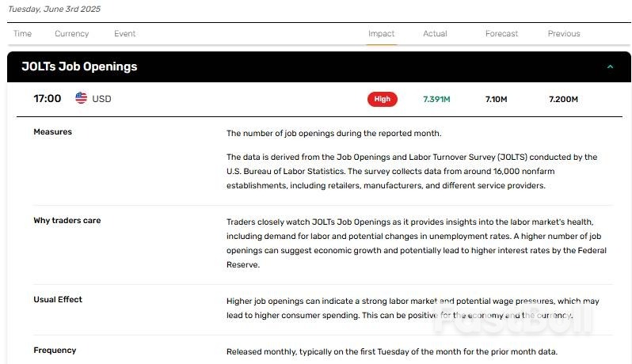Click the 7.10M forecast value
This screenshot has width=632, height=364.
tap(497, 100)
